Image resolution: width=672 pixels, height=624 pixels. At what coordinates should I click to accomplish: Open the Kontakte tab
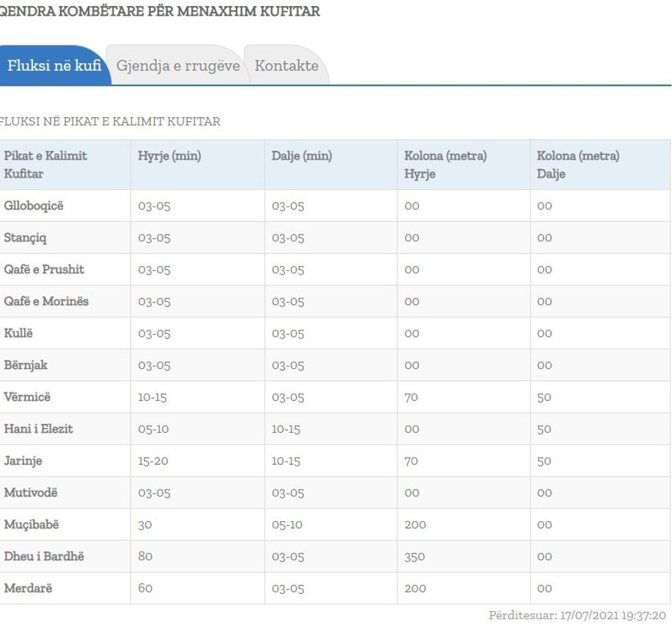tap(286, 66)
